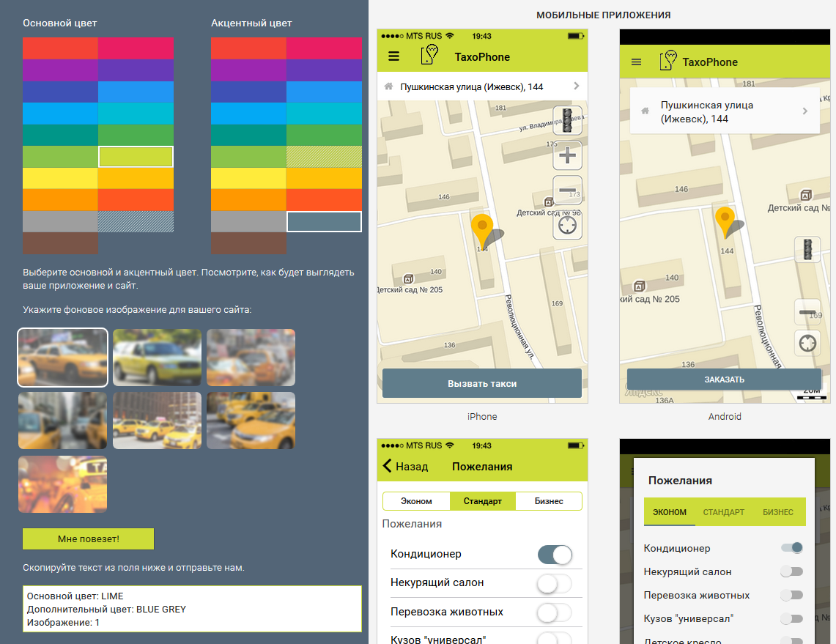Image resolution: width=836 pixels, height=644 pixels.
Task: Open the hamburger menu in iPhone preview
Action: tap(394, 56)
